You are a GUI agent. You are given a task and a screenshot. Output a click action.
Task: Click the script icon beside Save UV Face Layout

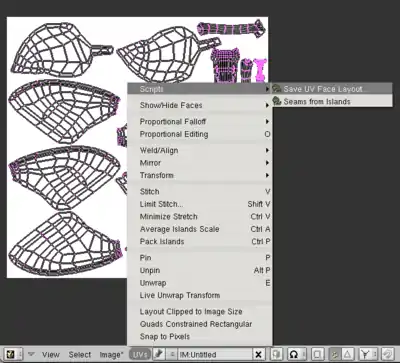click(277, 89)
